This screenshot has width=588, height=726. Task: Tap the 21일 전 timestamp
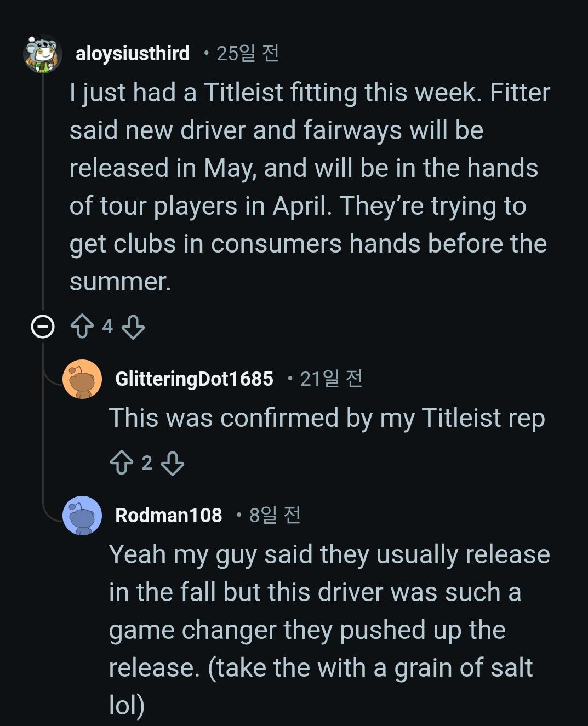[331, 379]
